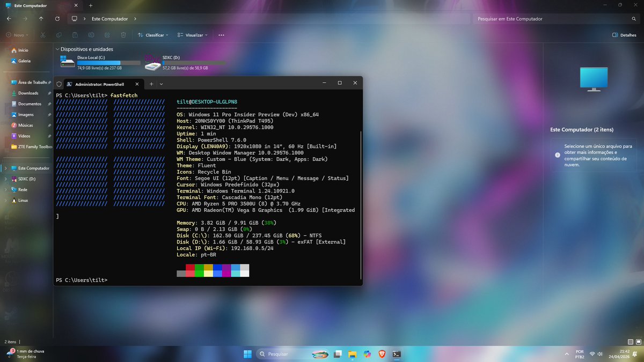Click the fastfetch color palette swatches
Image resolution: width=644 pixels, height=362 pixels.
[212, 271]
